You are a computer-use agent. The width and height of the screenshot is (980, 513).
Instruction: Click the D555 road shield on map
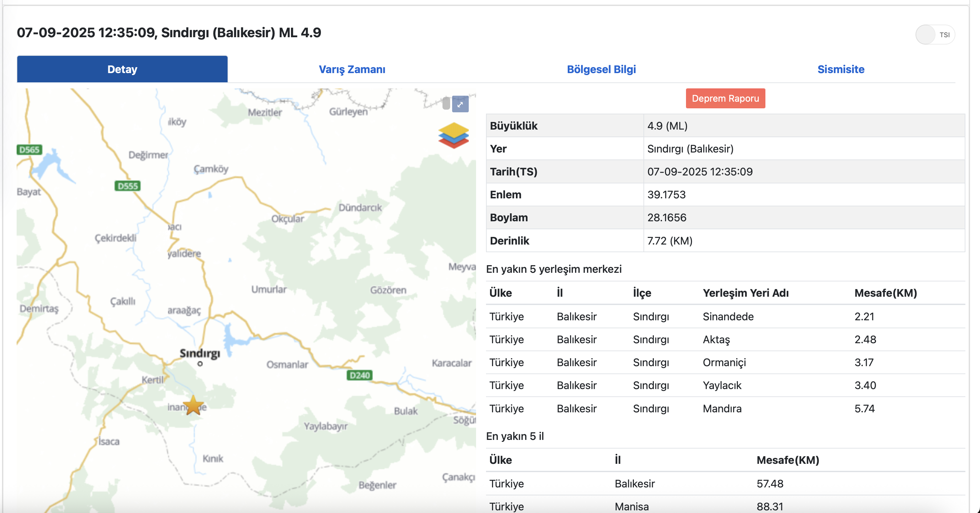[x=128, y=186]
